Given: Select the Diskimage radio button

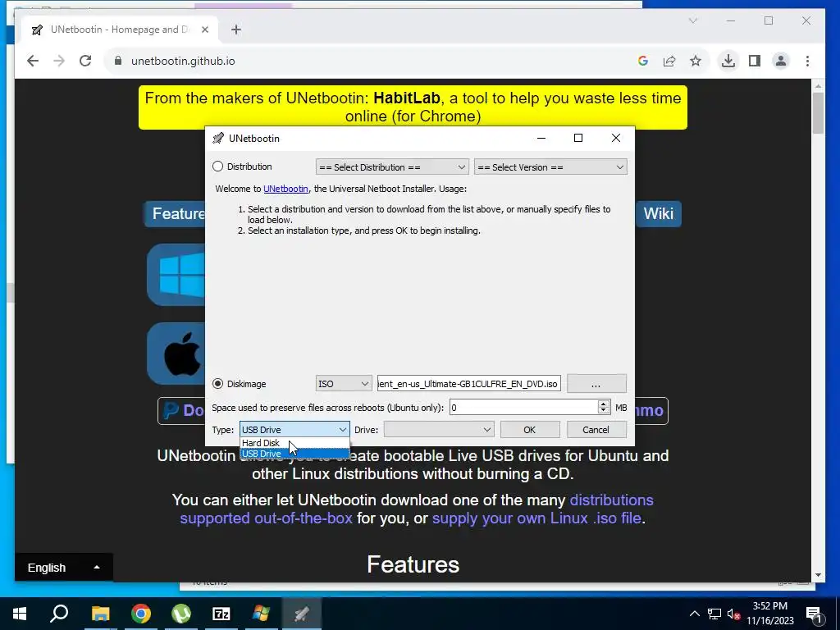Looking at the screenshot, I should click(217, 384).
